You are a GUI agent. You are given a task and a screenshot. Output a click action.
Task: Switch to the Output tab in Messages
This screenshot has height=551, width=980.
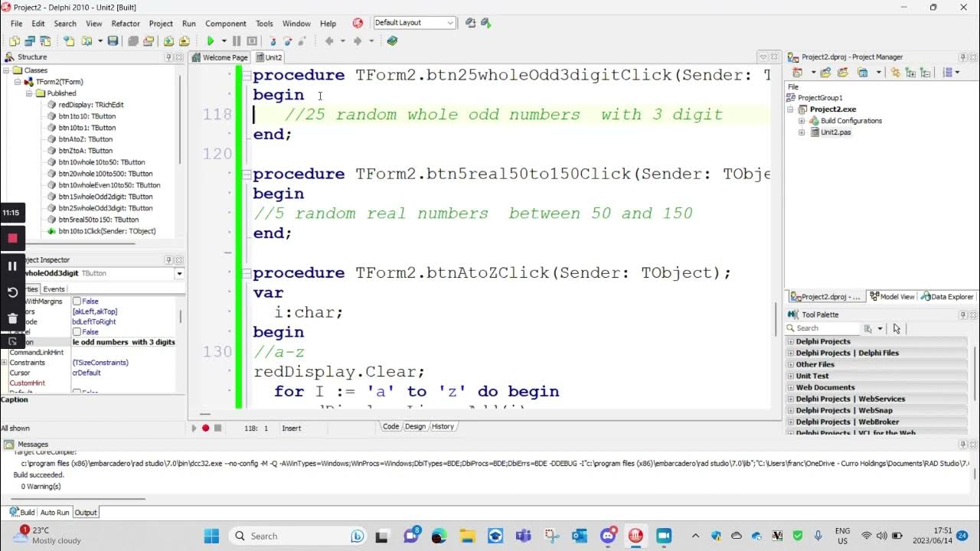coord(85,512)
